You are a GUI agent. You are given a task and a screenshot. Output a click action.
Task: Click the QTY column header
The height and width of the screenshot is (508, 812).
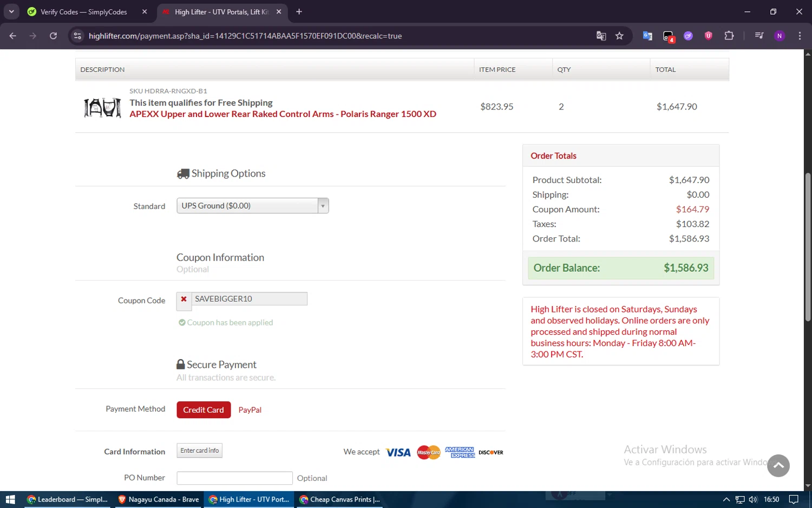(x=564, y=70)
